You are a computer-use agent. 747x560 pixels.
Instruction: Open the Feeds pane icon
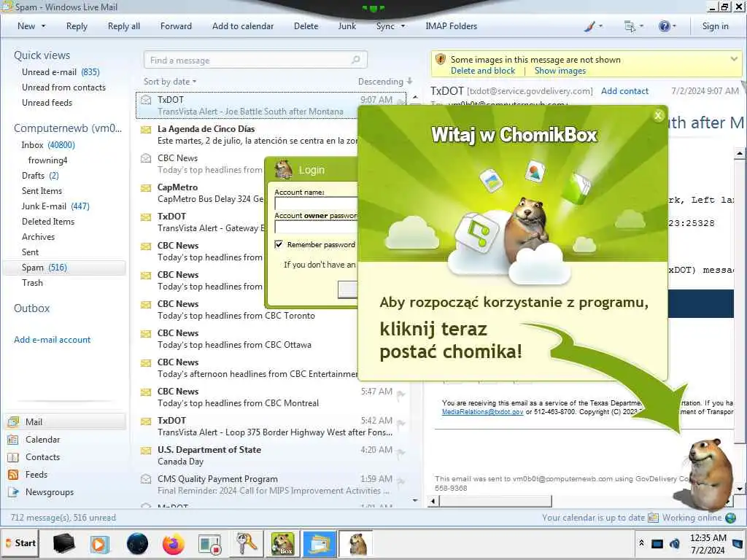[x=13, y=475]
